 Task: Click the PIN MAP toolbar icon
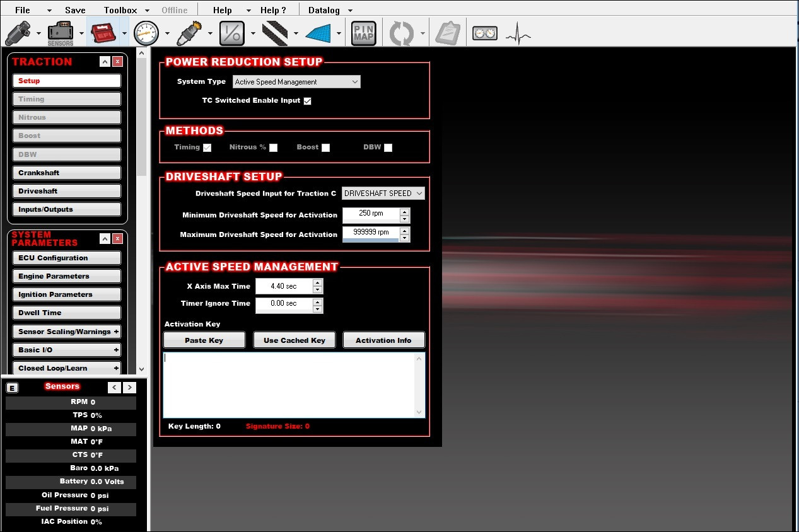(363, 32)
